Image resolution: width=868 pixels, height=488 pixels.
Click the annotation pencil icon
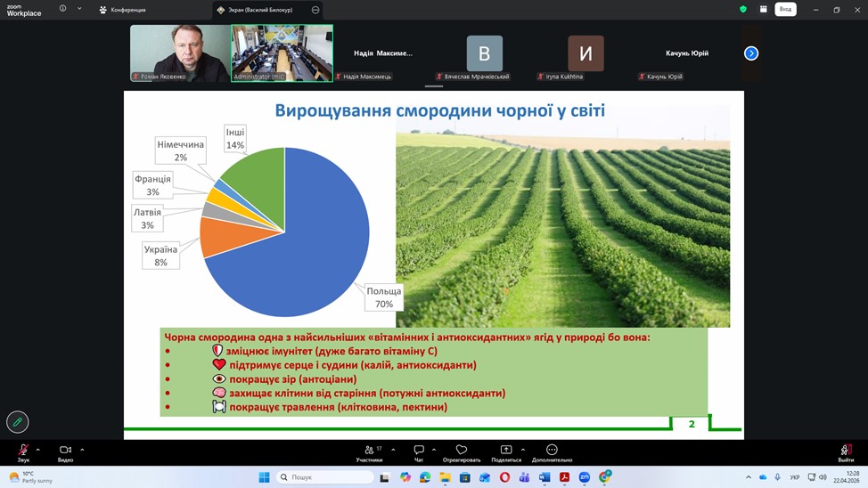coord(17,422)
